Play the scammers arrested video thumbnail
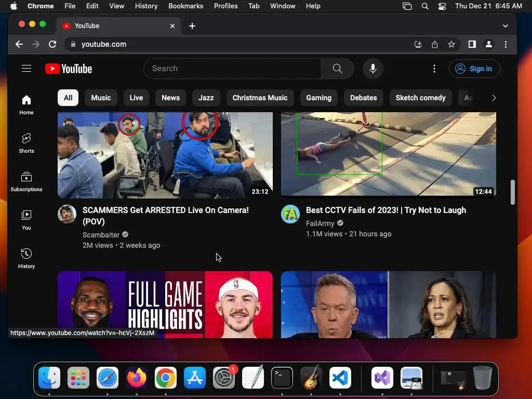 click(165, 155)
